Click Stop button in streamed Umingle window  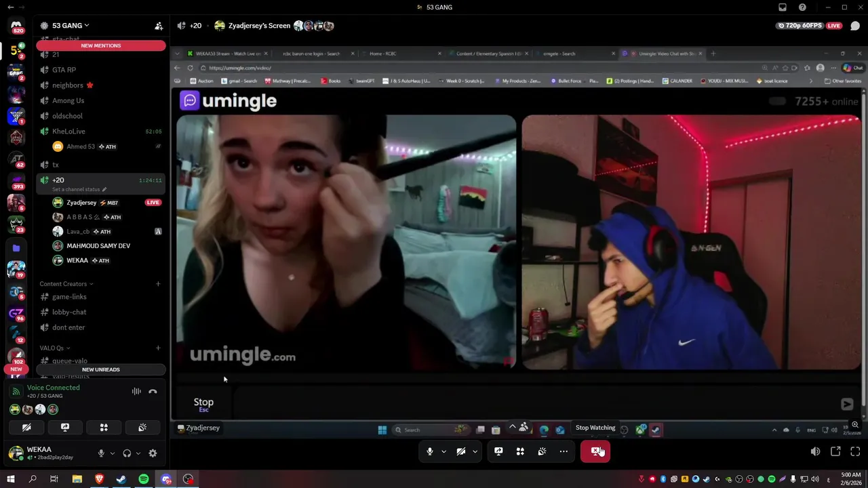(x=203, y=404)
